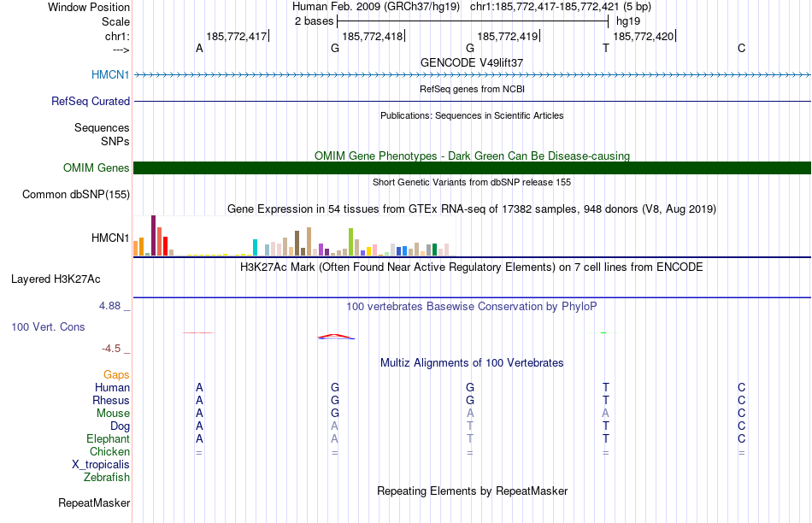Click the red PhyloP conservation peak

(x=336, y=337)
